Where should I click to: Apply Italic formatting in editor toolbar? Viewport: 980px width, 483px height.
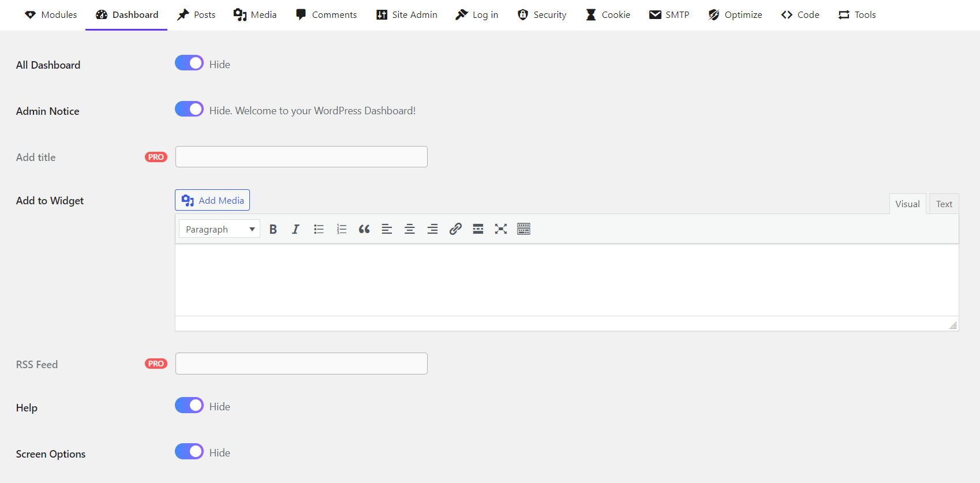[x=296, y=229]
